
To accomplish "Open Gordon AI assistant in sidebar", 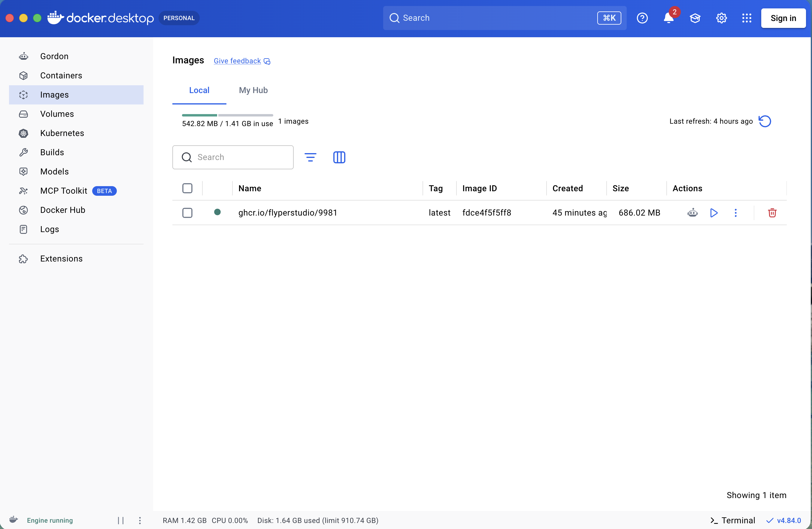I will pyautogui.click(x=76, y=56).
